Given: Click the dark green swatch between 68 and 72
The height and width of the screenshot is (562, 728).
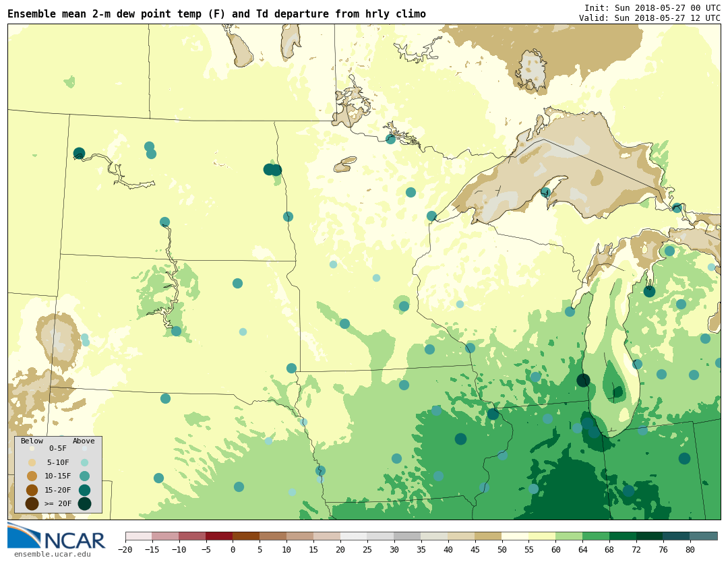Looking at the screenshot, I should point(624,536).
